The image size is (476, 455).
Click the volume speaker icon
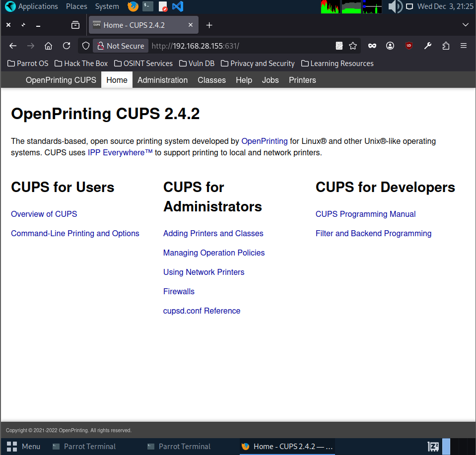click(395, 6)
